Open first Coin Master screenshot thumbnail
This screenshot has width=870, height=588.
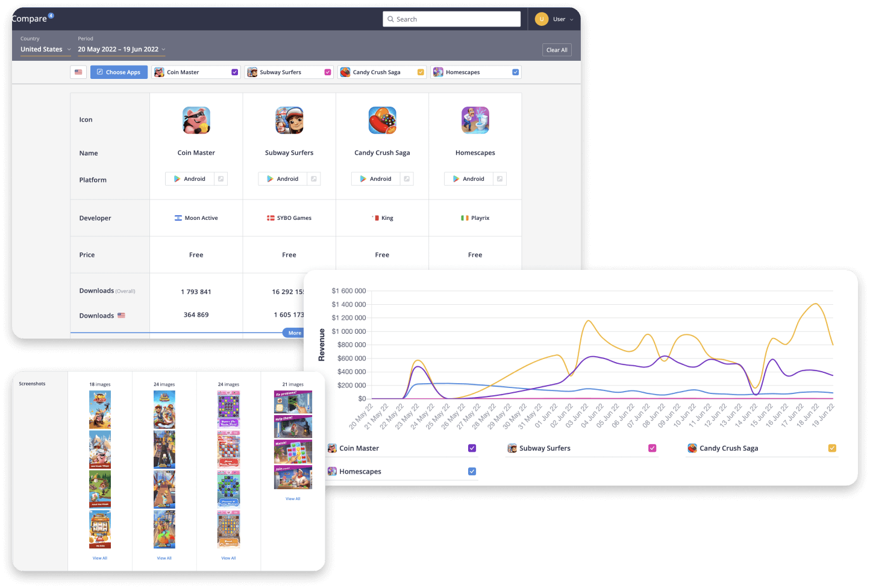(100, 410)
